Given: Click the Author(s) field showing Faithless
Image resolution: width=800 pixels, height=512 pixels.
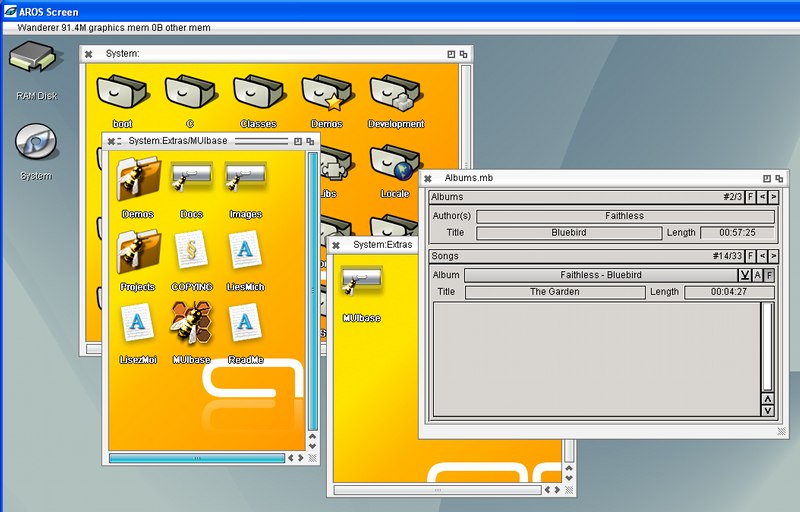Looking at the screenshot, I should (625, 216).
